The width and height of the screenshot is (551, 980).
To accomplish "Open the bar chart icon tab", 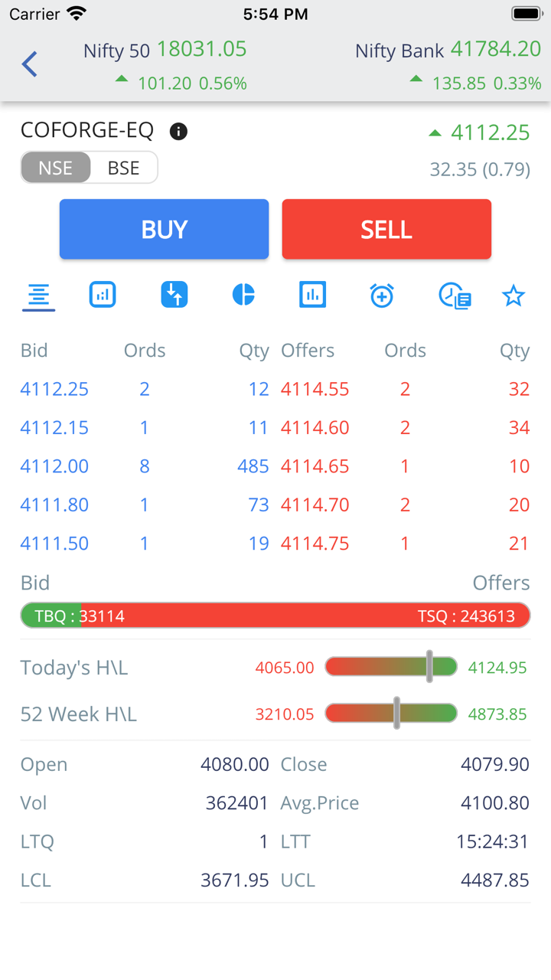I will click(x=103, y=295).
